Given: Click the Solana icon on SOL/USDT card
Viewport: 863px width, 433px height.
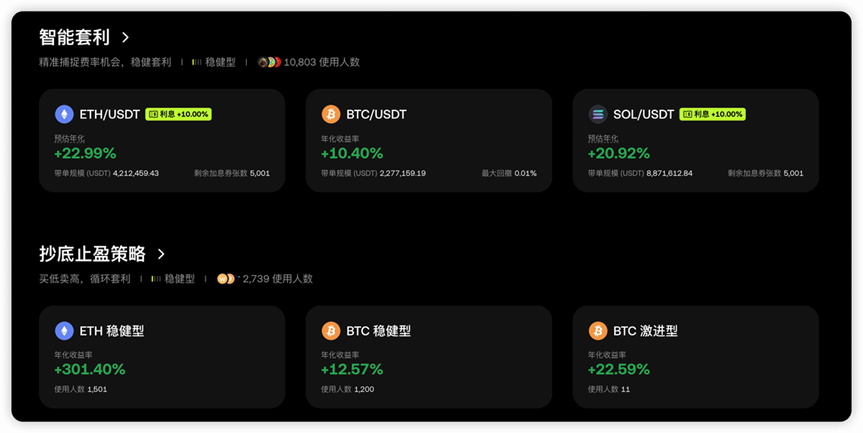Looking at the screenshot, I should point(598,114).
